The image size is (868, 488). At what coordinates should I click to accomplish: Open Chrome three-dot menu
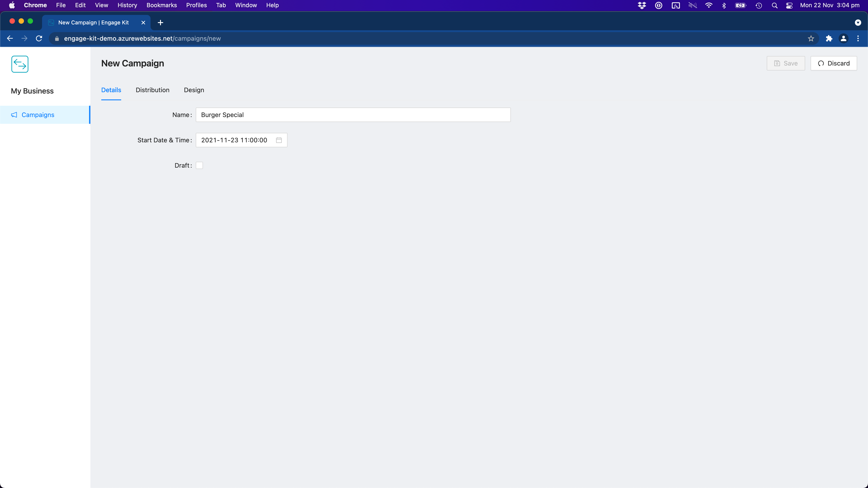(858, 38)
